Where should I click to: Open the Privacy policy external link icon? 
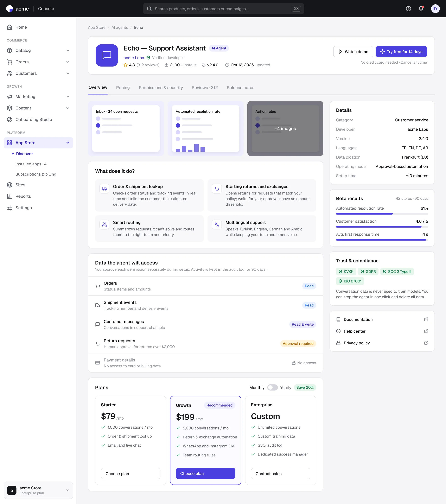pos(426,343)
